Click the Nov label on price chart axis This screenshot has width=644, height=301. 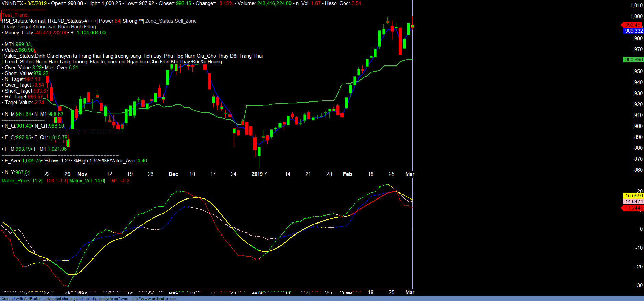(82, 174)
